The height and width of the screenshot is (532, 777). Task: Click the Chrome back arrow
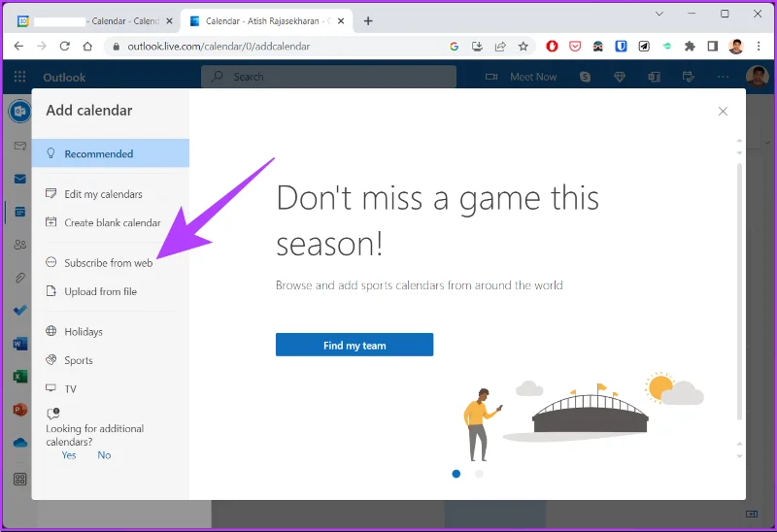point(18,46)
